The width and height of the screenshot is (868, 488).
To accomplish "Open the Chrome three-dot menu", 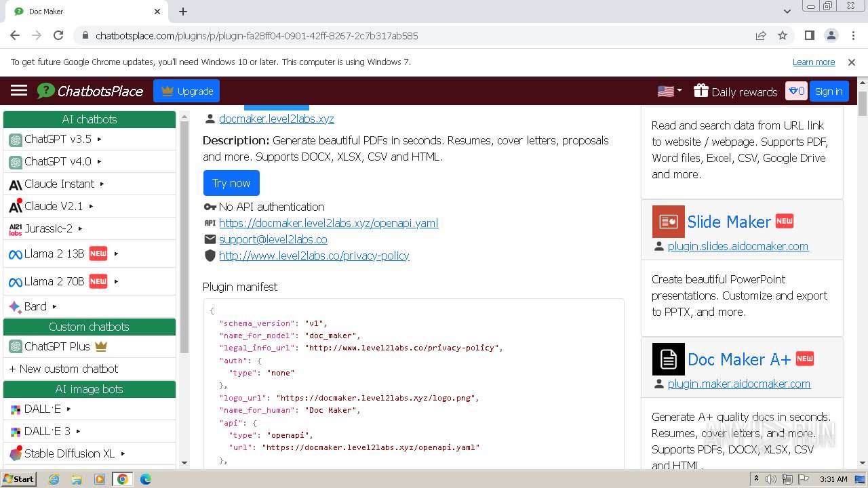I will 853,35.
